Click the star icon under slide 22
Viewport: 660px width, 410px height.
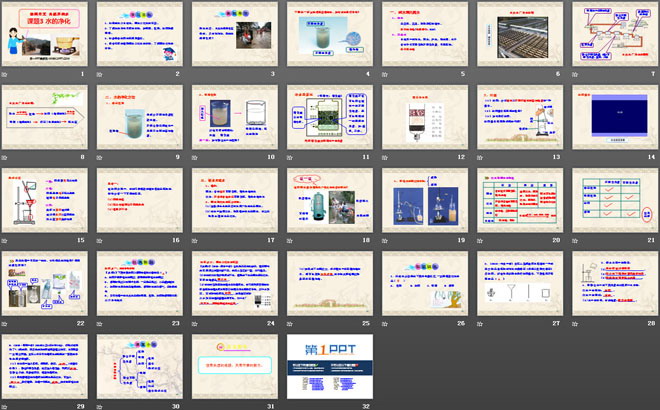coord(9,323)
